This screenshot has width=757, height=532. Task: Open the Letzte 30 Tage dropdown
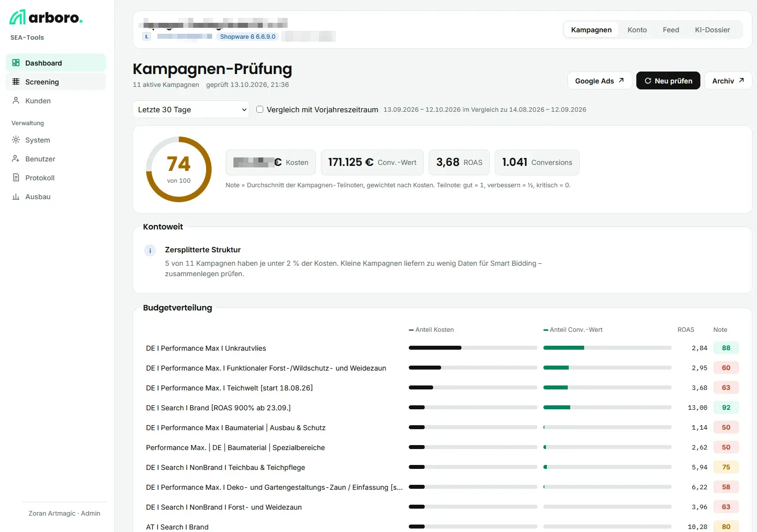[x=191, y=110]
